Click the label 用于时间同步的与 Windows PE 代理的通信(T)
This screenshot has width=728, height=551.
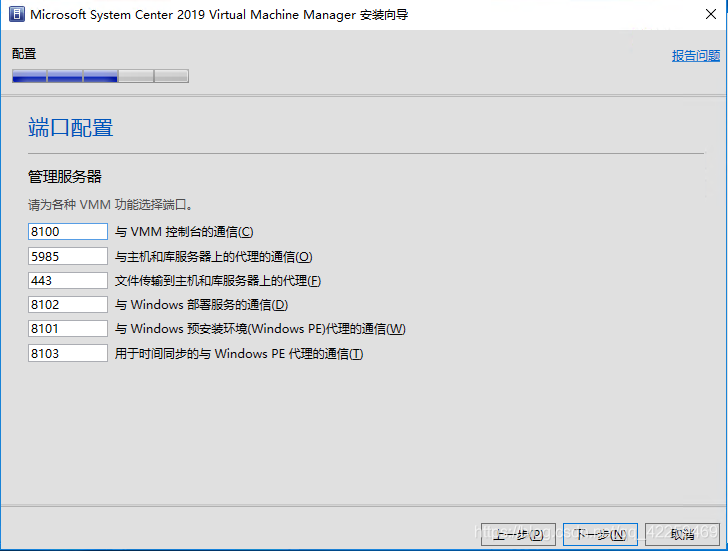click(x=239, y=354)
